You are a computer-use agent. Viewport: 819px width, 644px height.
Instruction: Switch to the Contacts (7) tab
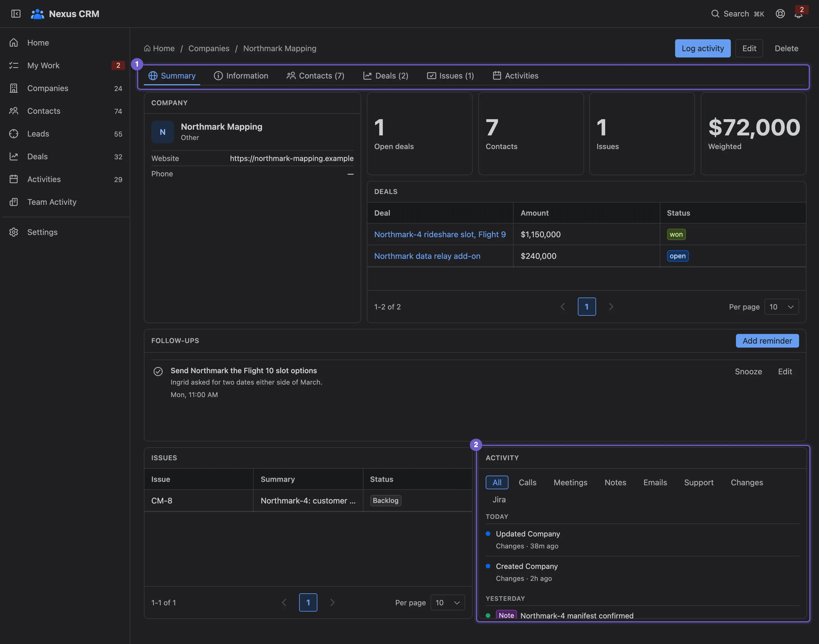(x=315, y=76)
